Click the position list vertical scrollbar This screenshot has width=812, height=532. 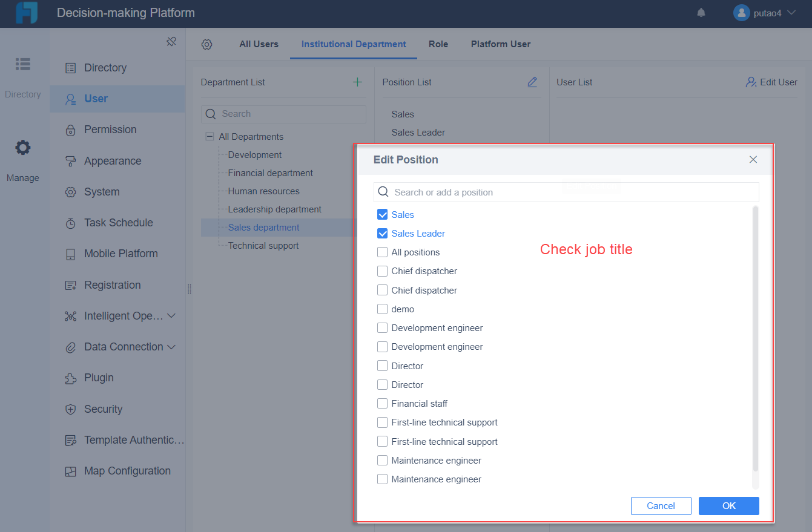[755, 339]
